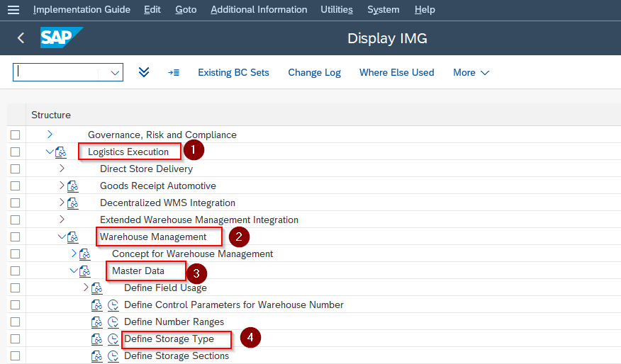Open the System menu
Viewport: 621px width, 364px height.
[384, 9]
